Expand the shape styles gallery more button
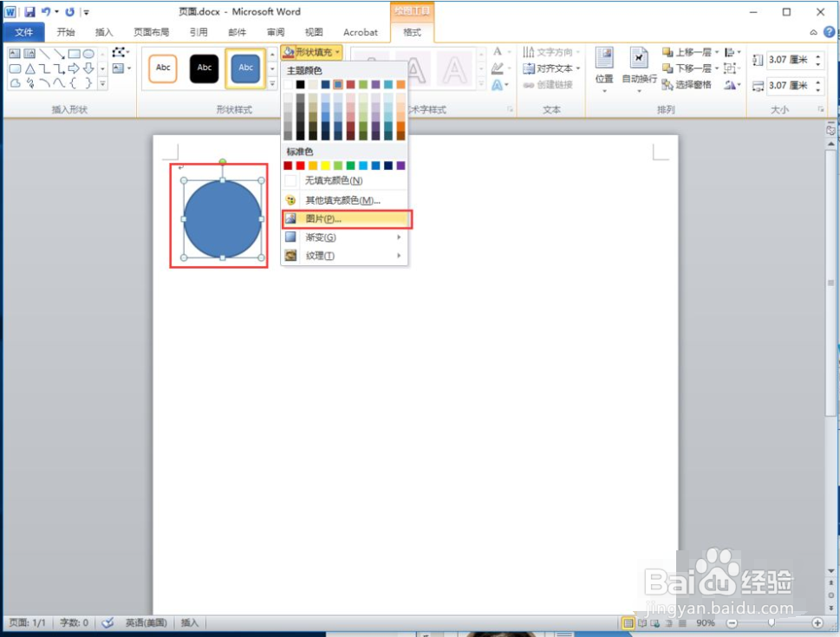Viewport: 840px width, 637px height. (272, 83)
